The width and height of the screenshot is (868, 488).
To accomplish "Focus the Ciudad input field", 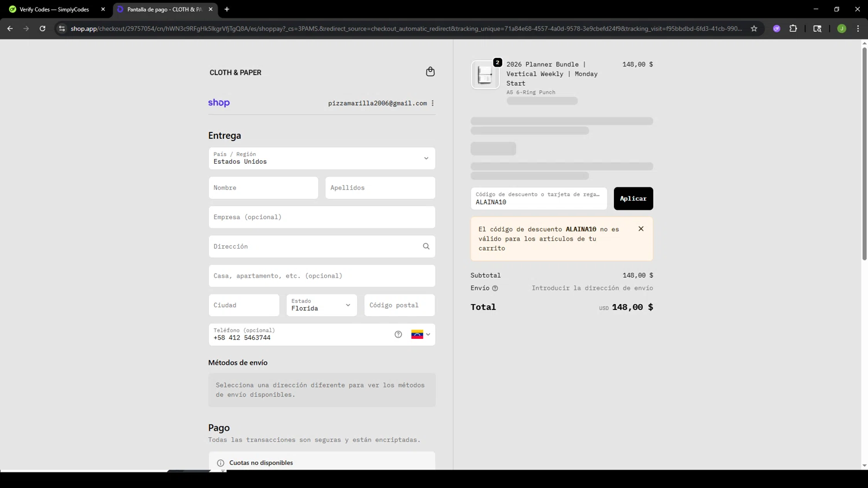I will coord(244,305).
